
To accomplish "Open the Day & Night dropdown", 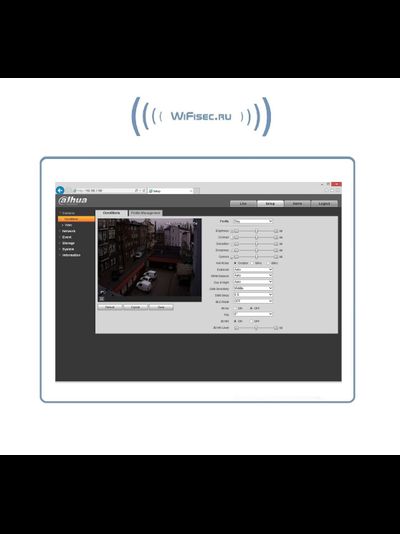I will pyautogui.click(x=253, y=282).
